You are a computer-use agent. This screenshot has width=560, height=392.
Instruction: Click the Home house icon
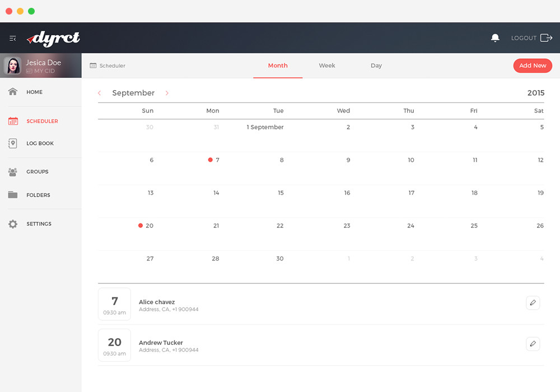coord(13,92)
